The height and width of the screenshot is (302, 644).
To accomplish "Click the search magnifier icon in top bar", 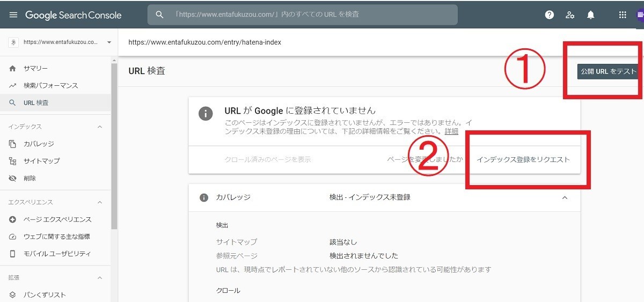I will [x=159, y=15].
